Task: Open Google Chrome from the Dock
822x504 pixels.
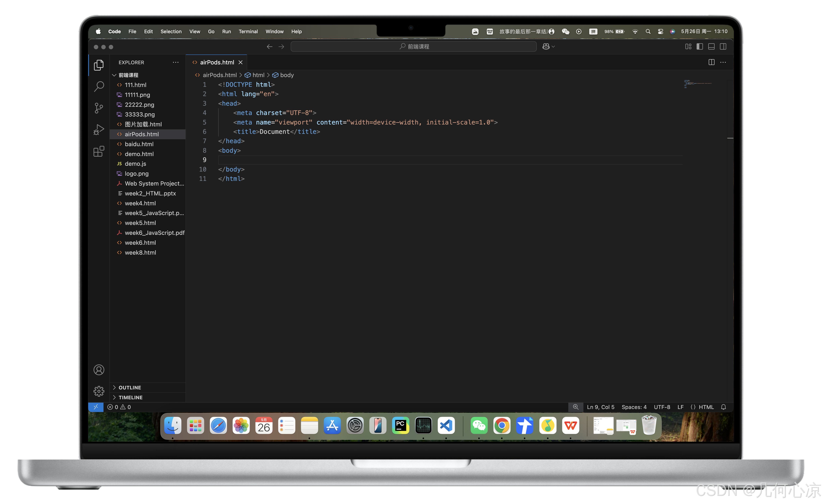Action: point(502,426)
